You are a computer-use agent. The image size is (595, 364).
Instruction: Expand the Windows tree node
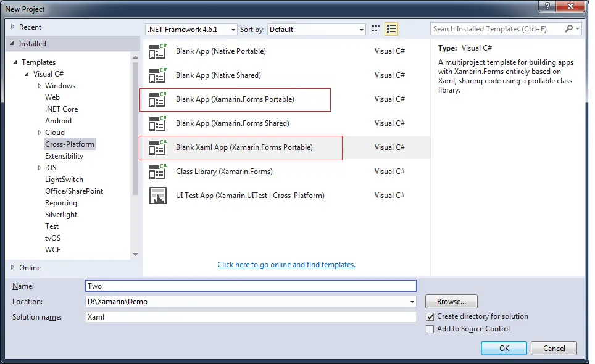point(39,86)
